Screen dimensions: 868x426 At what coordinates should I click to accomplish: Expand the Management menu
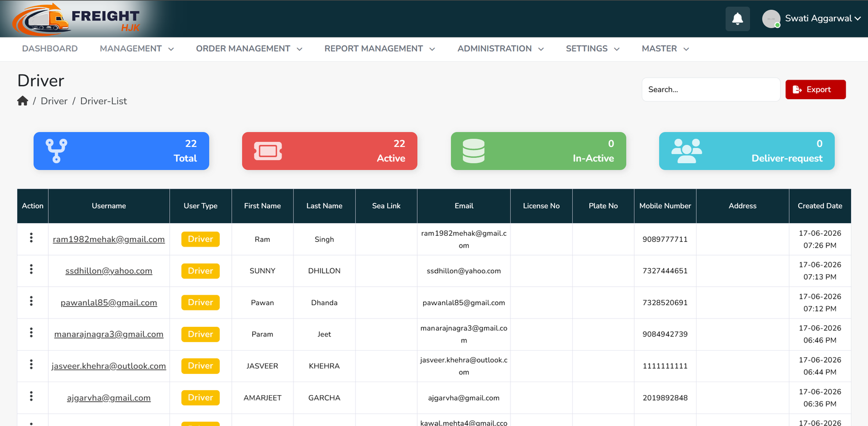pos(137,49)
